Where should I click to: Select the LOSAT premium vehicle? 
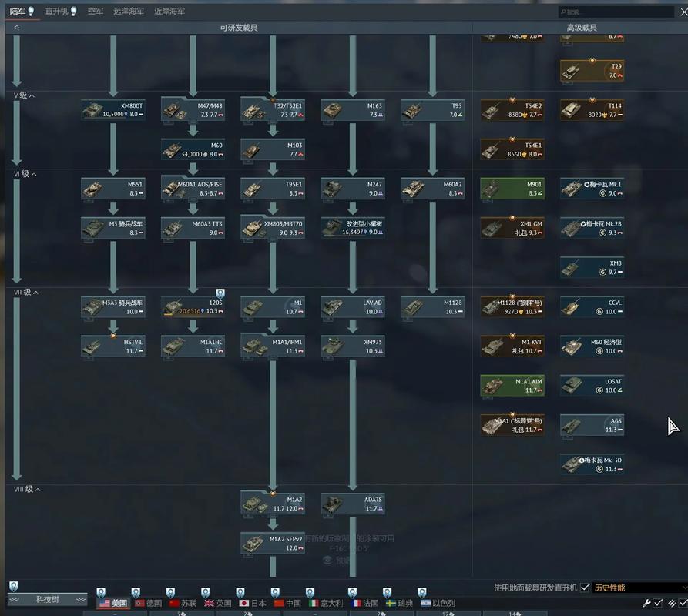coord(592,385)
